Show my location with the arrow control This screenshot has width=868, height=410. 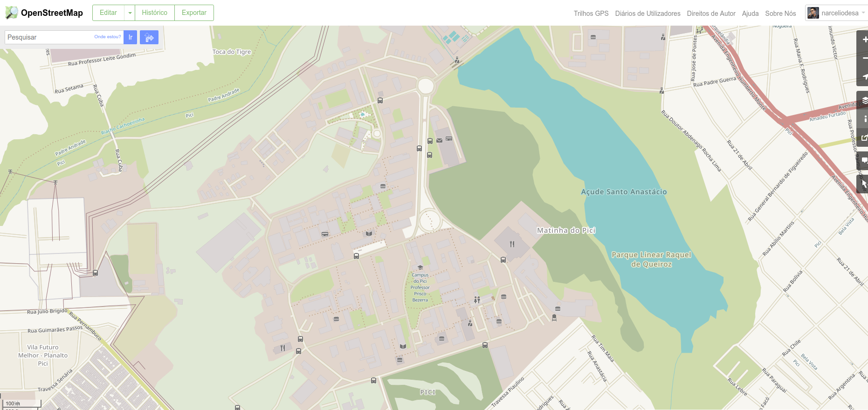[864, 77]
